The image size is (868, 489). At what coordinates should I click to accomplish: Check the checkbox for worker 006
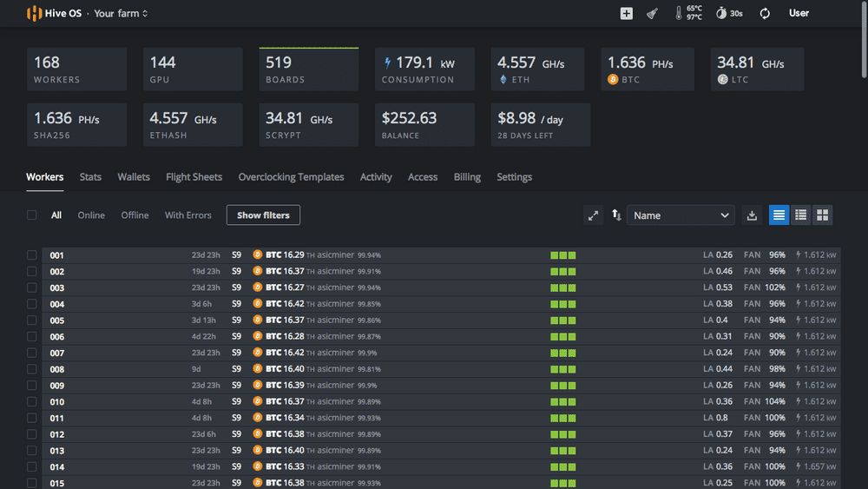[31, 336]
